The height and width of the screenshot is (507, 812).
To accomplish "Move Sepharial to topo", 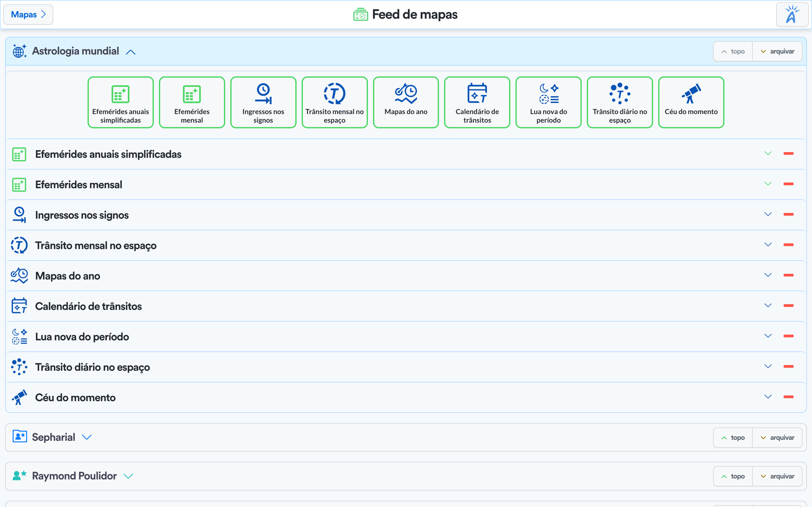I will coord(733,438).
